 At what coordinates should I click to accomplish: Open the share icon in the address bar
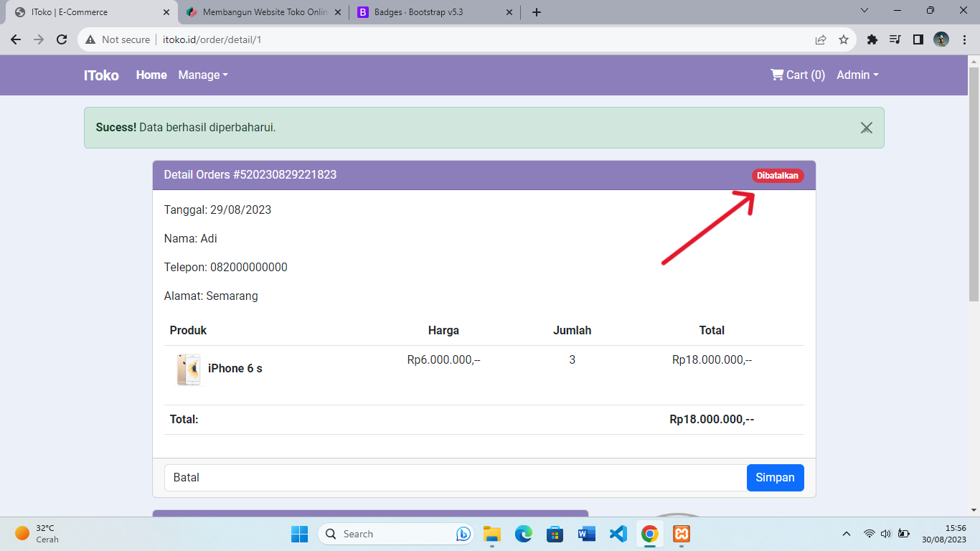click(820, 40)
